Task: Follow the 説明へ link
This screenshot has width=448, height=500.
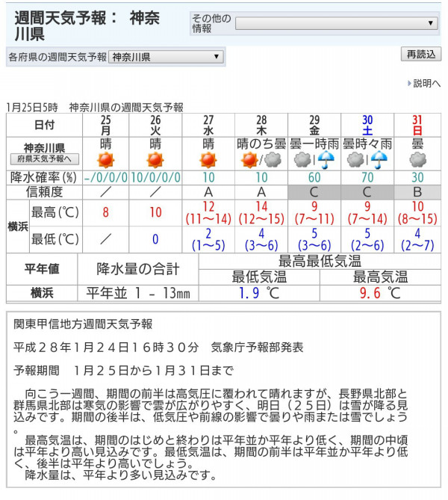Action: click(x=427, y=84)
